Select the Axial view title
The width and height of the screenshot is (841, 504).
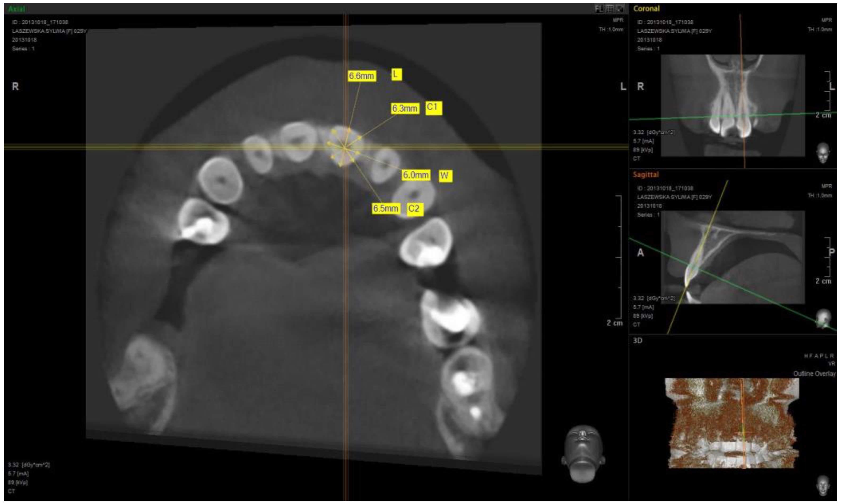coord(16,9)
